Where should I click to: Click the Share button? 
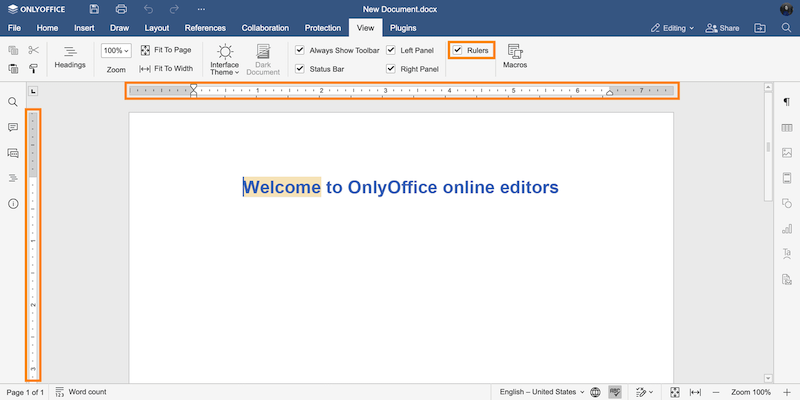click(x=724, y=28)
